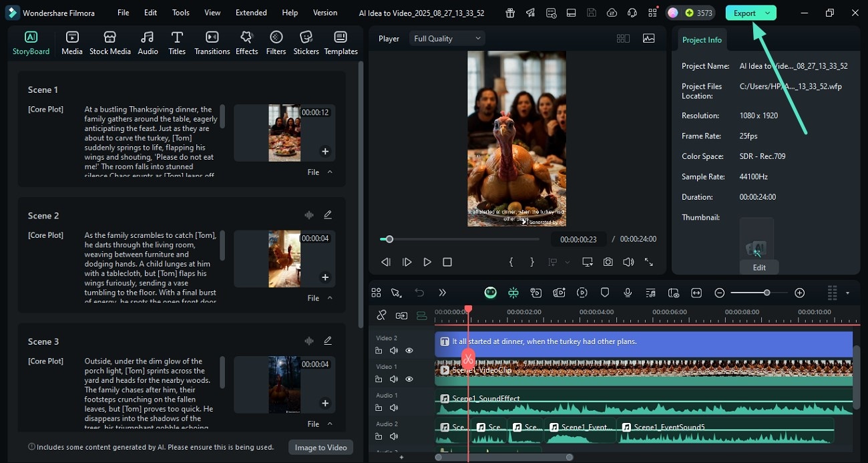Open the Media library tab
868x463 pixels.
coord(72,43)
